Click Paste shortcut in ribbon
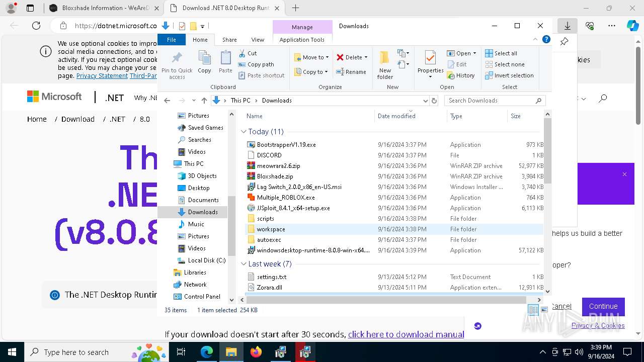Screen dimensions: 644x362 (x=261, y=75)
